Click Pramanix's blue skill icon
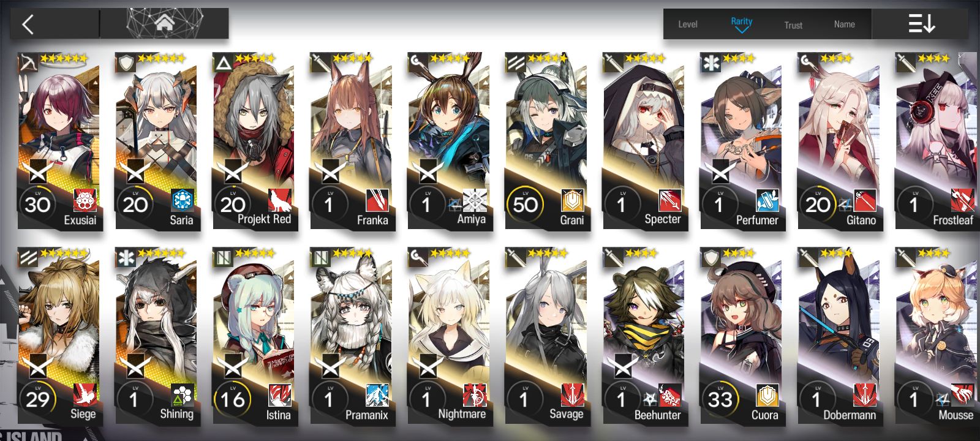Image resolution: width=980 pixels, height=441 pixels. coord(377,395)
